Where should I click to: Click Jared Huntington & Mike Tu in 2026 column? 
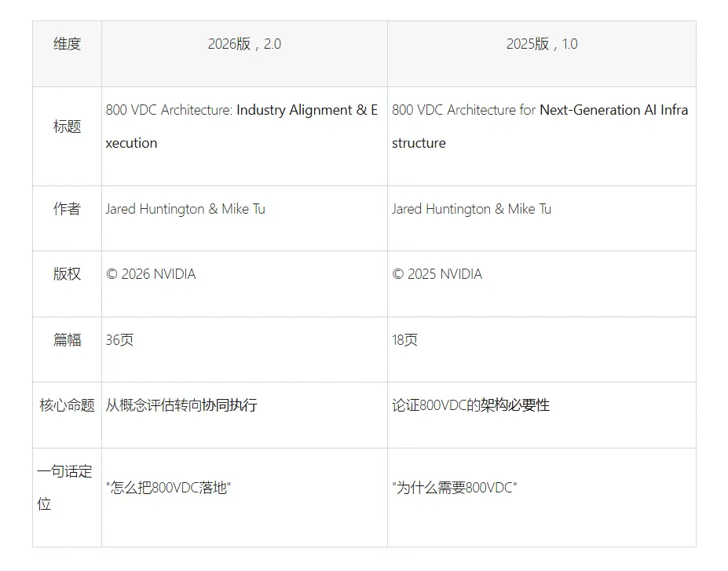pyautogui.click(x=185, y=209)
